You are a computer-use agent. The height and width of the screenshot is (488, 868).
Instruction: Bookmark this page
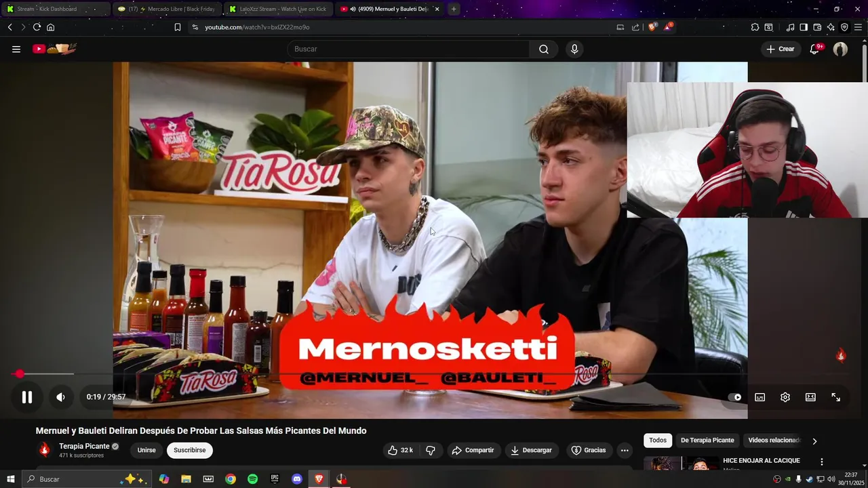(178, 27)
